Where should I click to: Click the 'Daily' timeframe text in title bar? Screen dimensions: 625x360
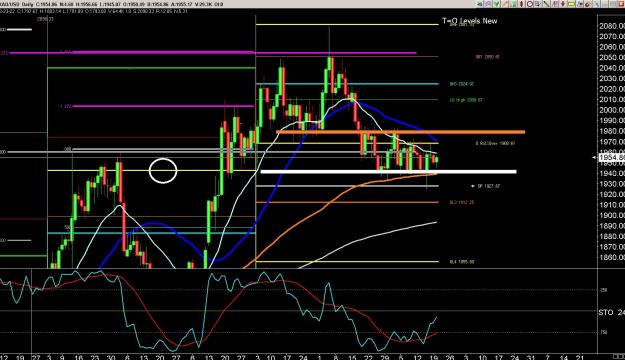27,4
